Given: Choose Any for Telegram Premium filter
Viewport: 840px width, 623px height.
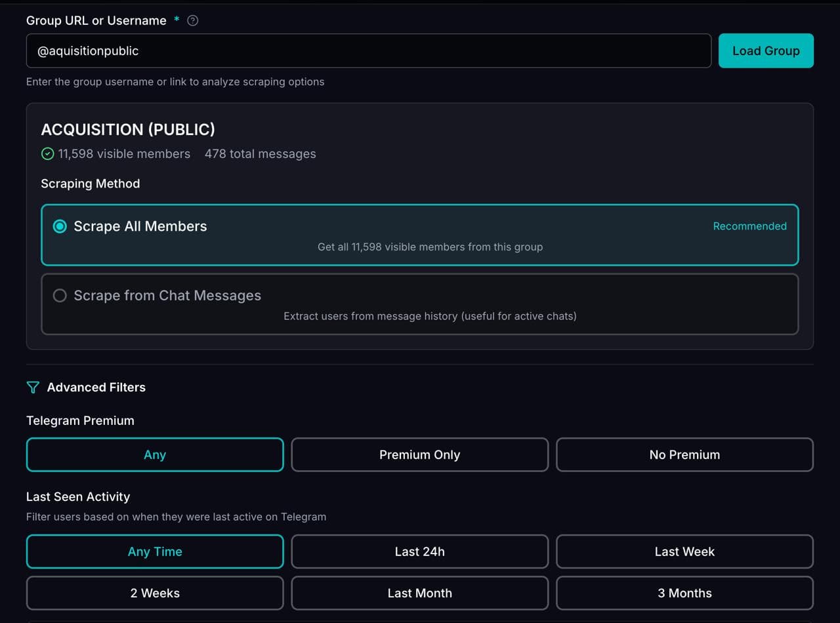Looking at the screenshot, I should [155, 454].
